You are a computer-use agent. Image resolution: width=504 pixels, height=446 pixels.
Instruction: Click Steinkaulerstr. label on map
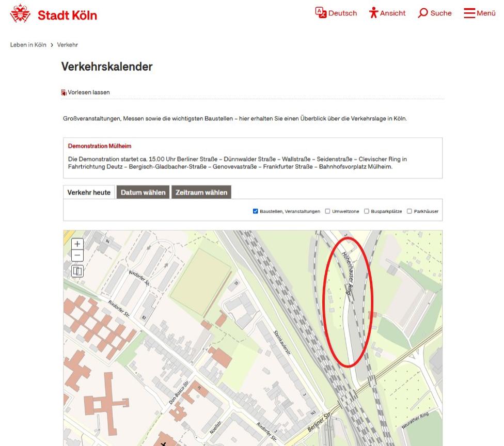click(x=282, y=343)
